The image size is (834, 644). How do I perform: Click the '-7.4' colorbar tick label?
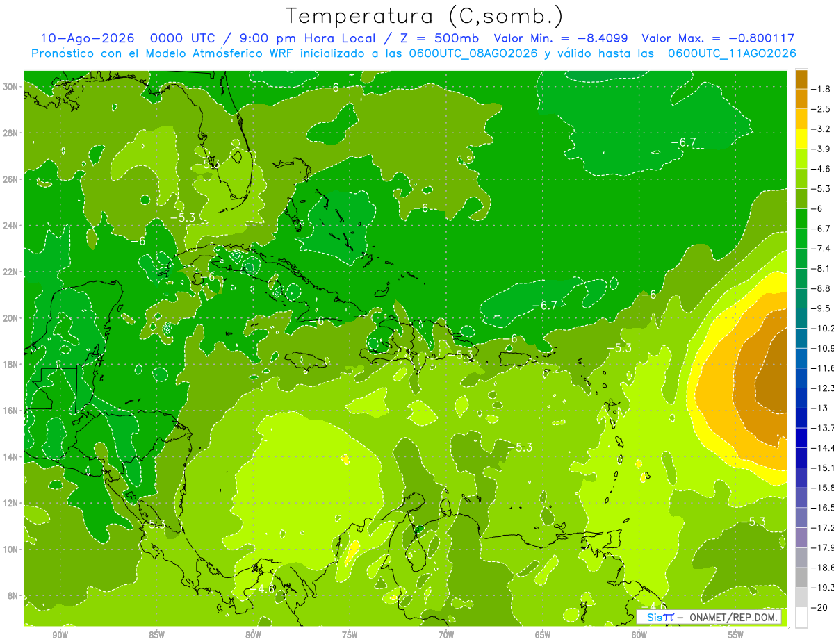click(x=821, y=248)
